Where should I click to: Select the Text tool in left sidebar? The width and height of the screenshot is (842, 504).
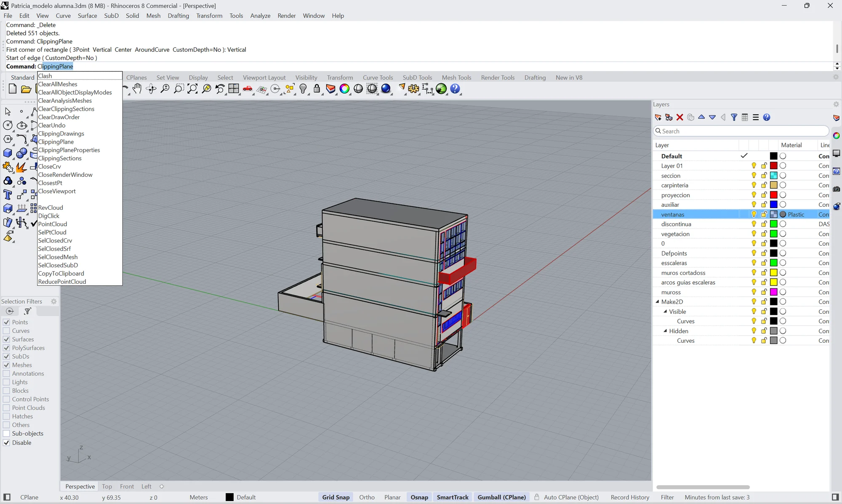pyautogui.click(x=8, y=195)
